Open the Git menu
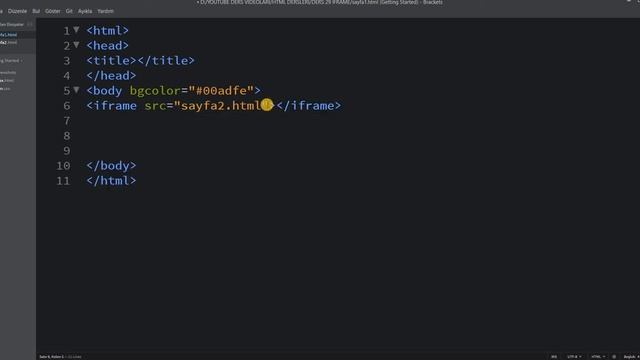This screenshot has height=360, width=640. click(69, 11)
